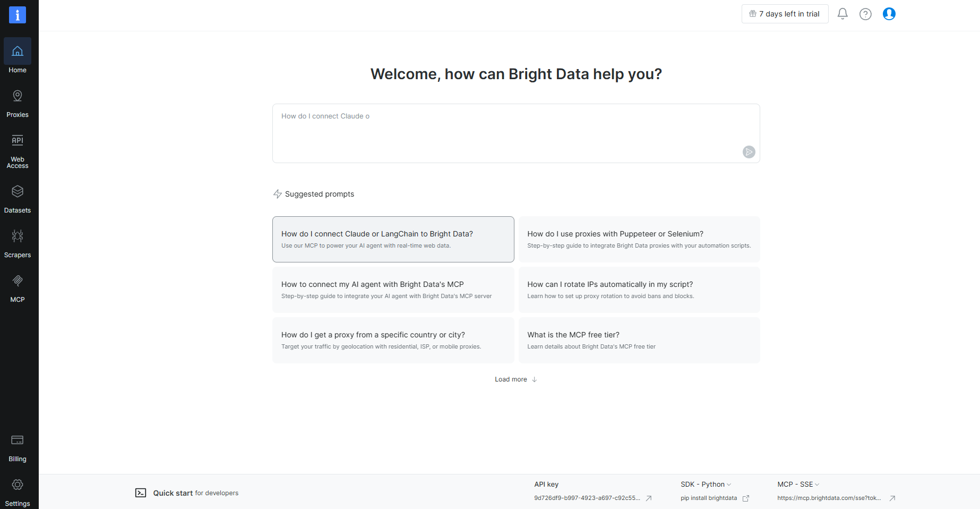Expand the SDK - Python dropdown
The width and height of the screenshot is (980, 509).
pyautogui.click(x=706, y=485)
